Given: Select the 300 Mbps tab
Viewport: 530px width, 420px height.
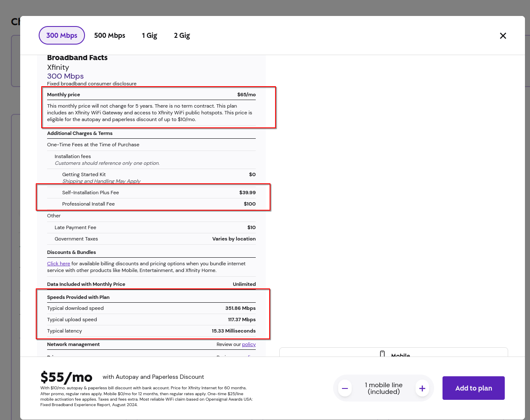Looking at the screenshot, I should coord(62,35).
